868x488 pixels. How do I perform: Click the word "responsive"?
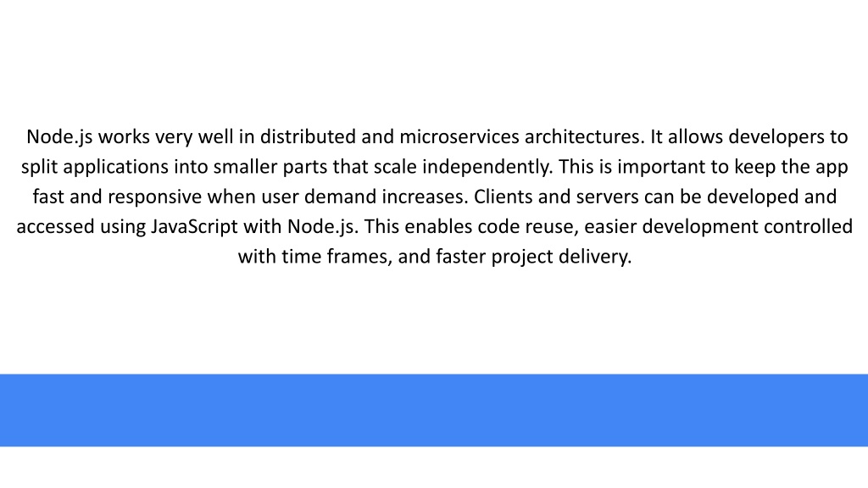pyautogui.click(x=154, y=197)
